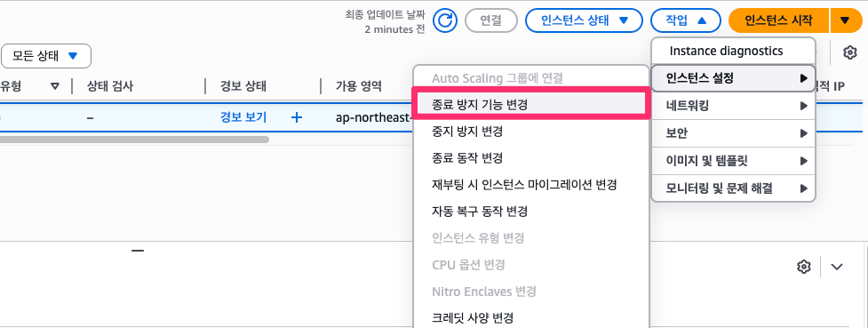Open the 모든 상태 filter dropdown
The image size is (868, 328).
(46, 56)
